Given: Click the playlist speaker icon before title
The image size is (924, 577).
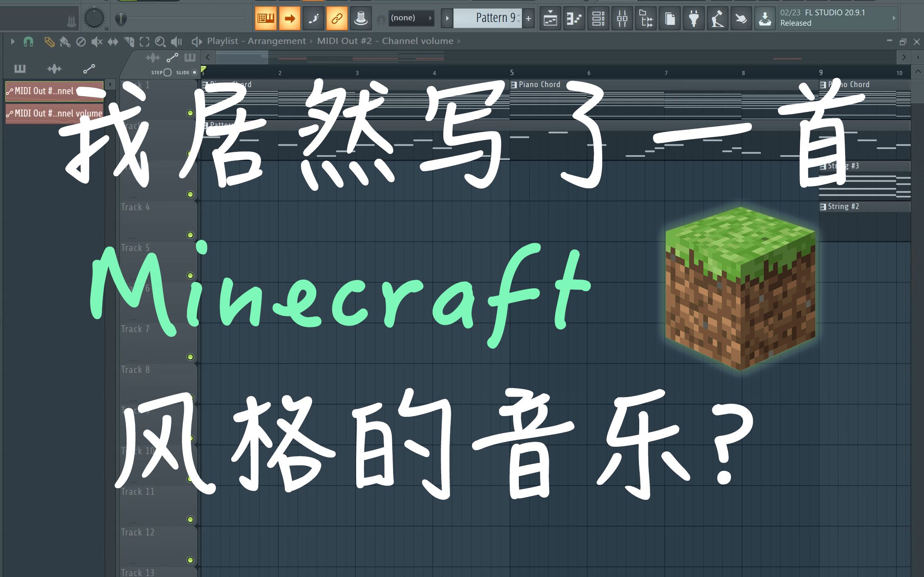Looking at the screenshot, I should coord(197,41).
